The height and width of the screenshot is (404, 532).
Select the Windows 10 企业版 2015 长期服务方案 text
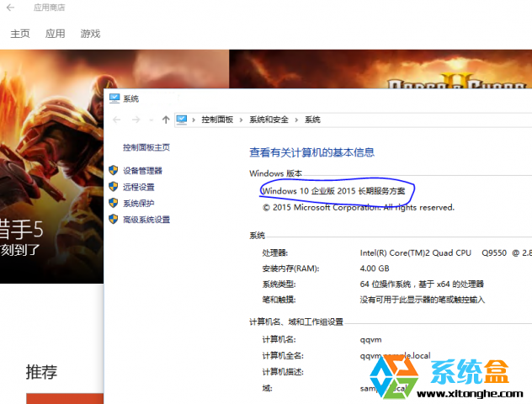coord(334,191)
